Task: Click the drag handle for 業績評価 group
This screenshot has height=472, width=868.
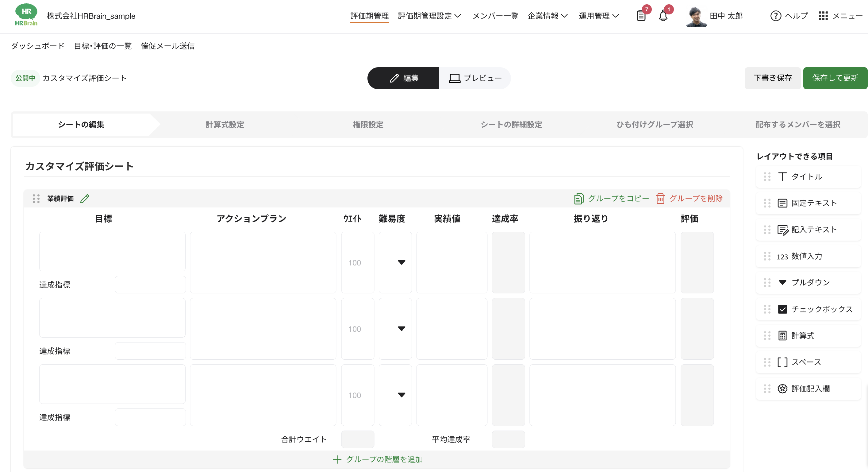Action: point(36,199)
